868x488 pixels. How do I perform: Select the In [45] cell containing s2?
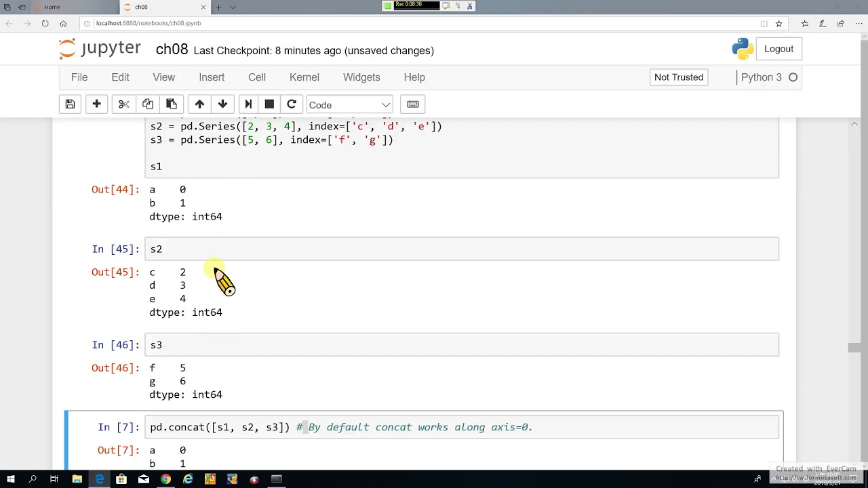[x=462, y=249]
